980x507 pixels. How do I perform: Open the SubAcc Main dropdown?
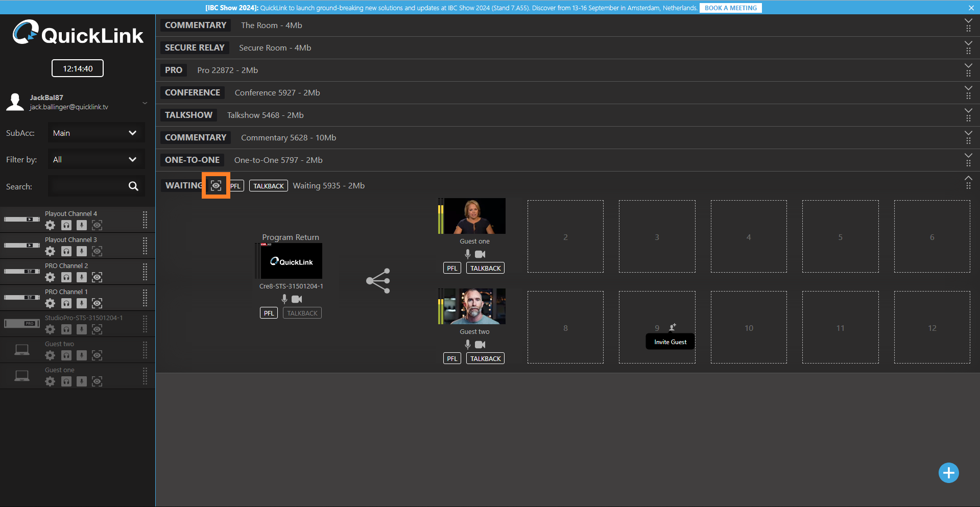96,133
